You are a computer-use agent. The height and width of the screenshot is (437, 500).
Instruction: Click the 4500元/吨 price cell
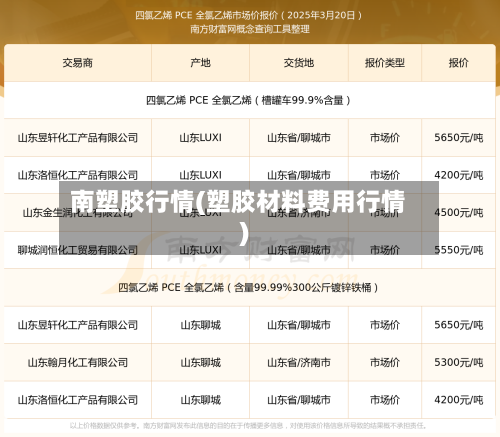click(458, 212)
